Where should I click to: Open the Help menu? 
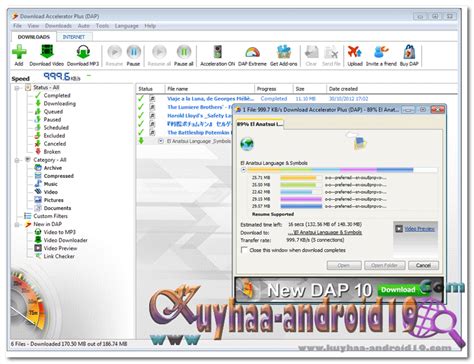[x=150, y=26]
